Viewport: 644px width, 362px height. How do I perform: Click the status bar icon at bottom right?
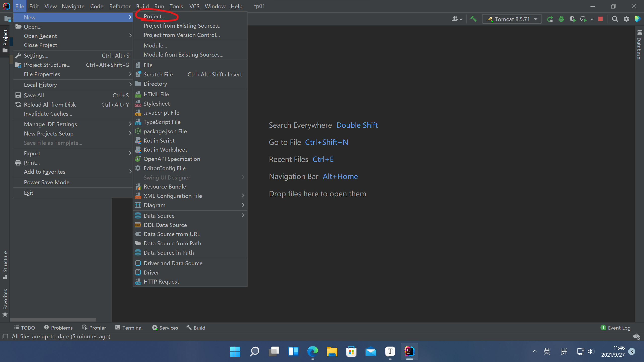[x=636, y=336]
